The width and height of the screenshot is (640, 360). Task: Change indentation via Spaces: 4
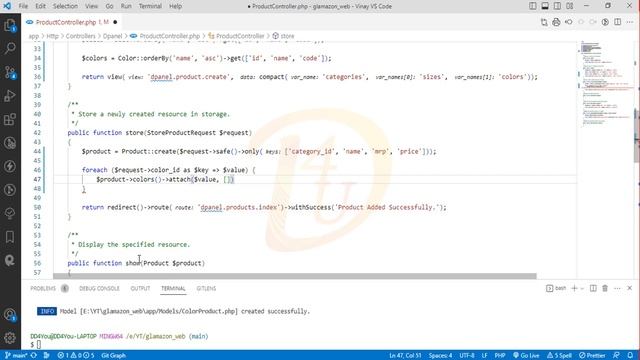click(440, 355)
